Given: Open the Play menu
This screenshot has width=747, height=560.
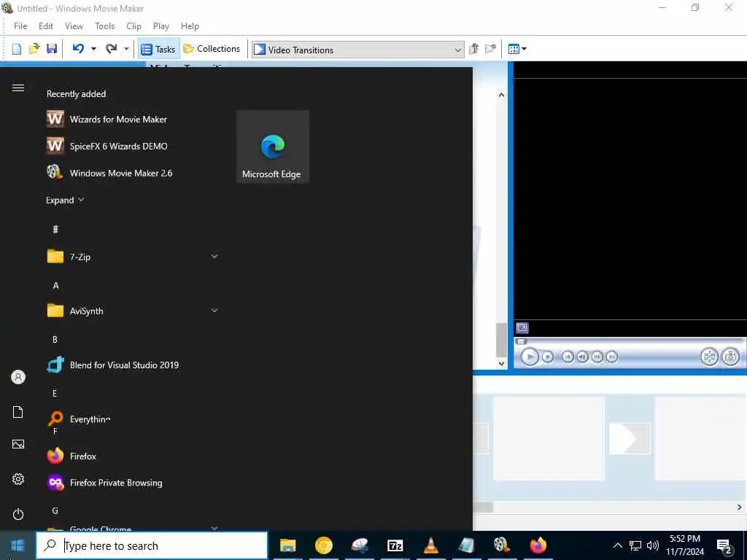Looking at the screenshot, I should [x=161, y=26].
